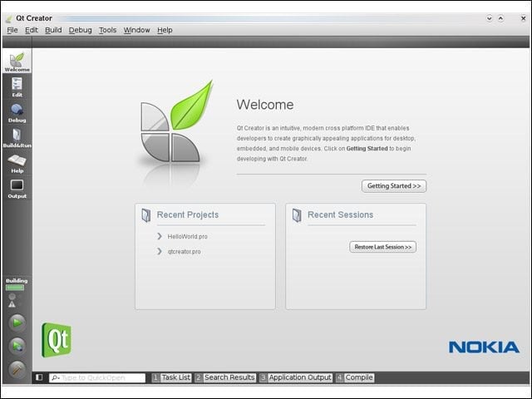Click the Recent Projects heading
Screen dimensions: 532x399
(188, 214)
